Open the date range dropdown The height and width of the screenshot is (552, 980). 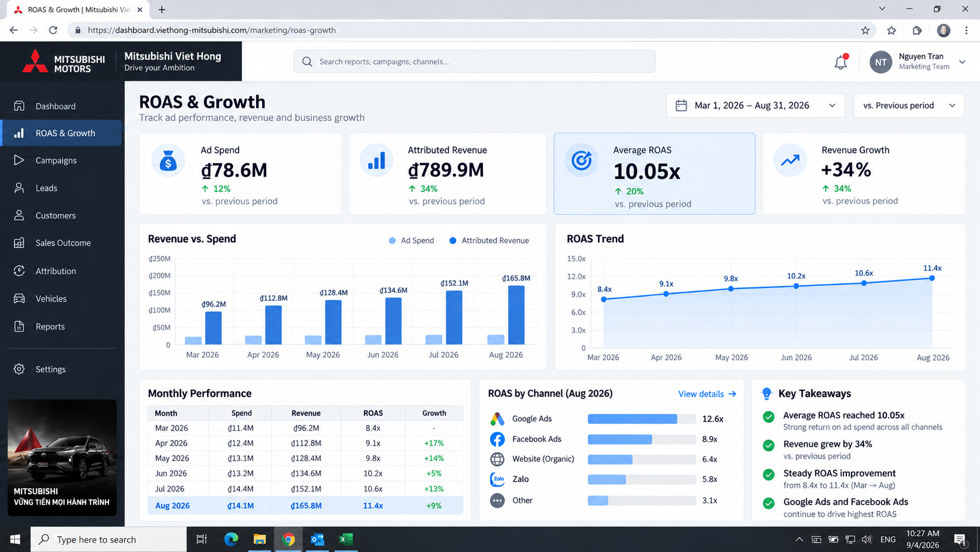[x=756, y=106]
